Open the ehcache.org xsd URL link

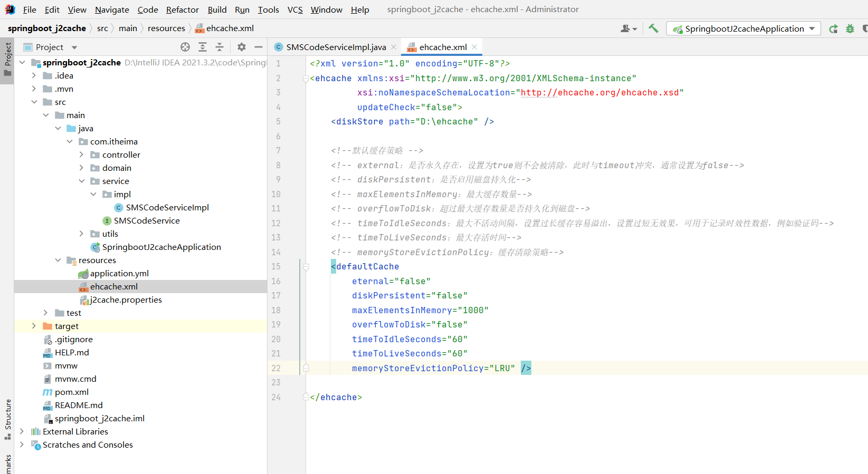tap(599, 93)
